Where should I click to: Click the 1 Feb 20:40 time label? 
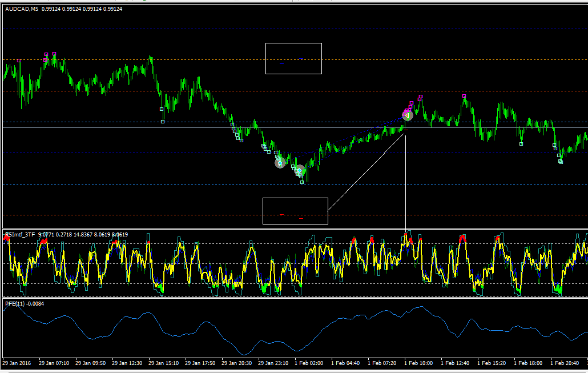tap(565, 363)
